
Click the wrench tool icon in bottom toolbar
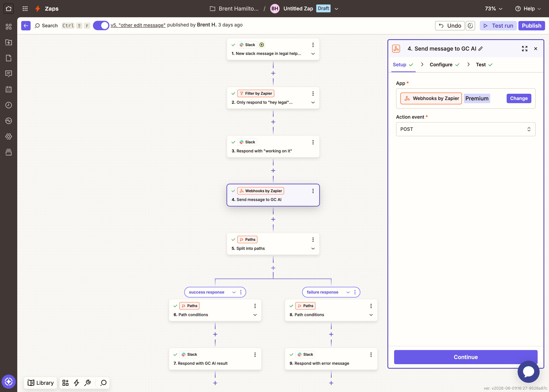pos(88,383)
